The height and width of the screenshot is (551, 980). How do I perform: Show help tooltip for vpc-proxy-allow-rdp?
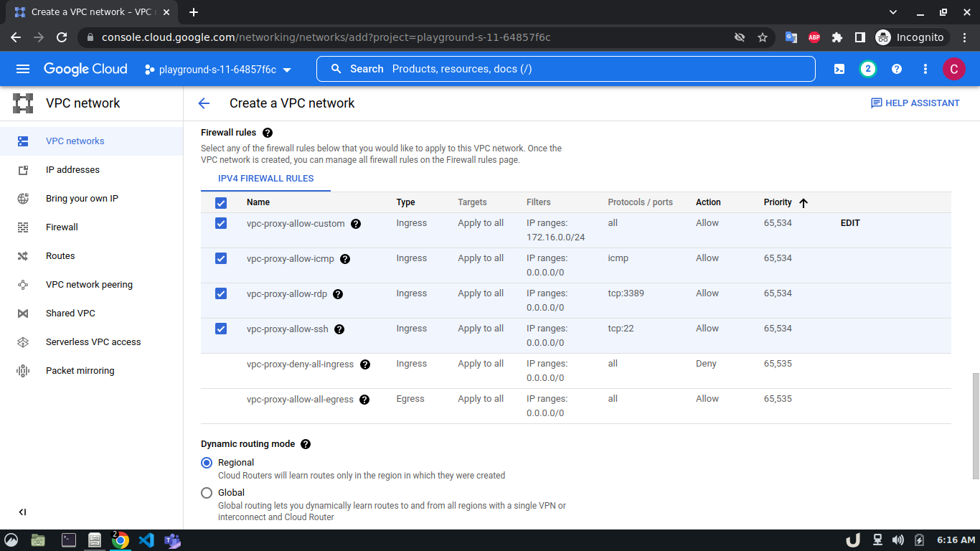pyautogui.click(x=338, y=294)
